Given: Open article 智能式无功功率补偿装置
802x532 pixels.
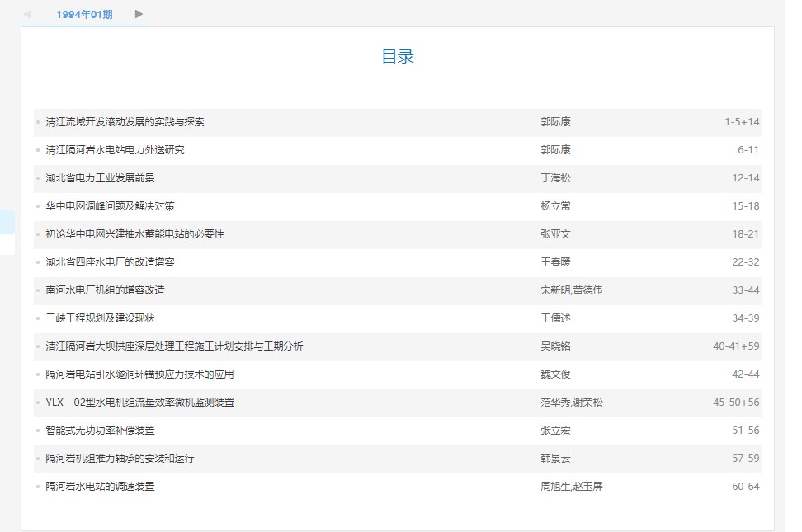Looking at the screenshot, I should coord(101,431).
